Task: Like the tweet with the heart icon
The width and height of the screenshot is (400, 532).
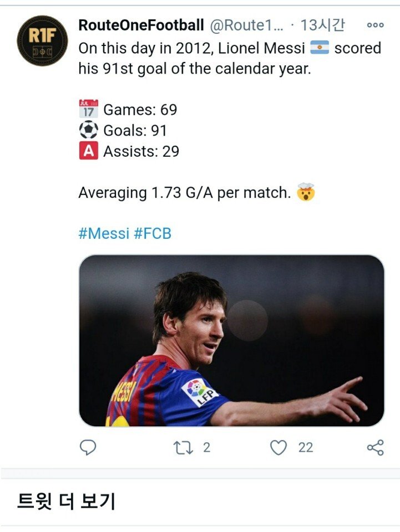Action: tap(279, 447)
